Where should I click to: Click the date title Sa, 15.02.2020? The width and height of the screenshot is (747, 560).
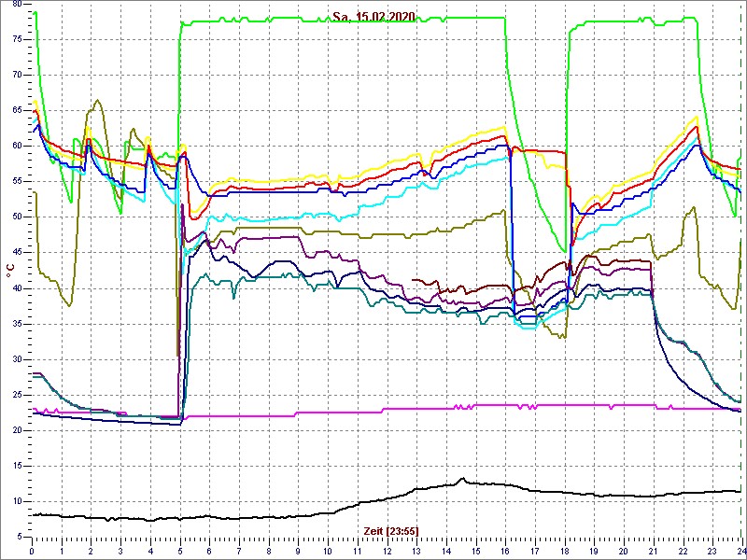374,16
